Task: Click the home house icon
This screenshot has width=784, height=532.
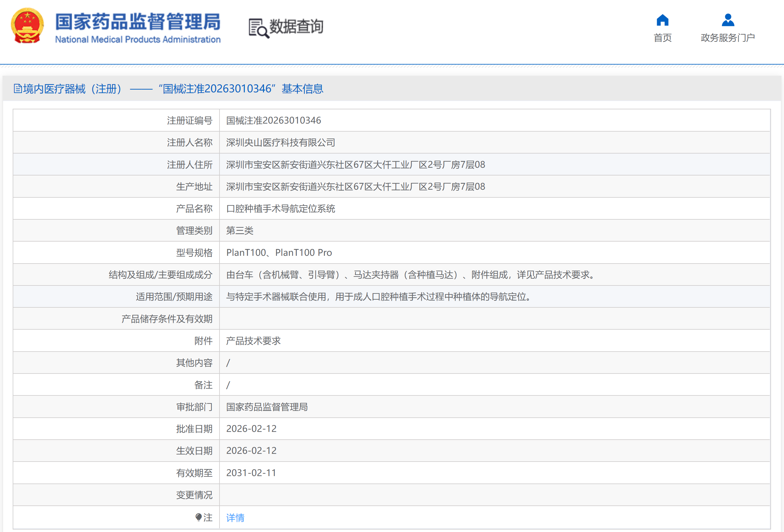Action: click(x=662, y=20)
